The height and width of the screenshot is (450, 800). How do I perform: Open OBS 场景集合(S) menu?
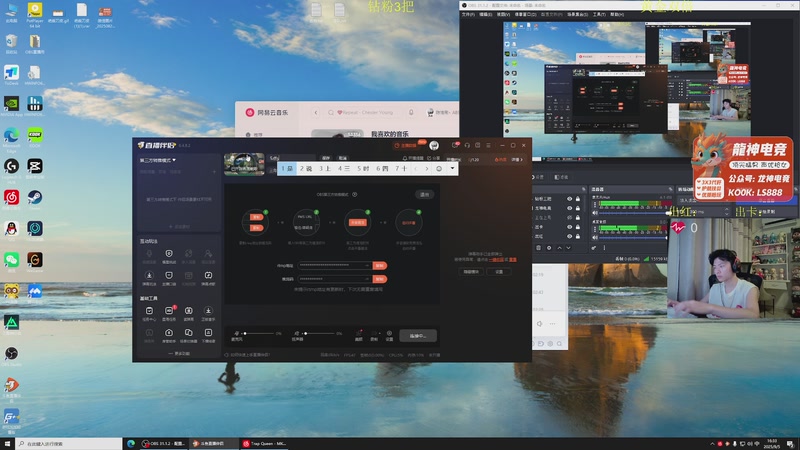(x=578, y=14)
